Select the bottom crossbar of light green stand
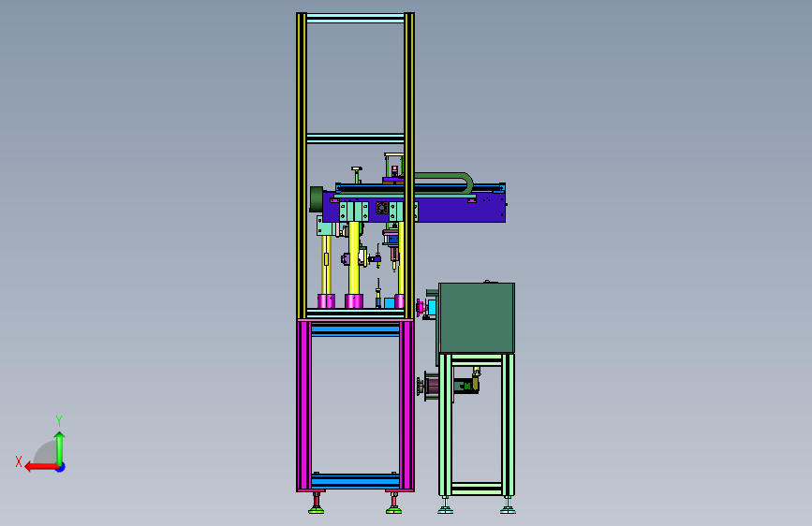The image size is (812, 526). (x=477, y=489)
